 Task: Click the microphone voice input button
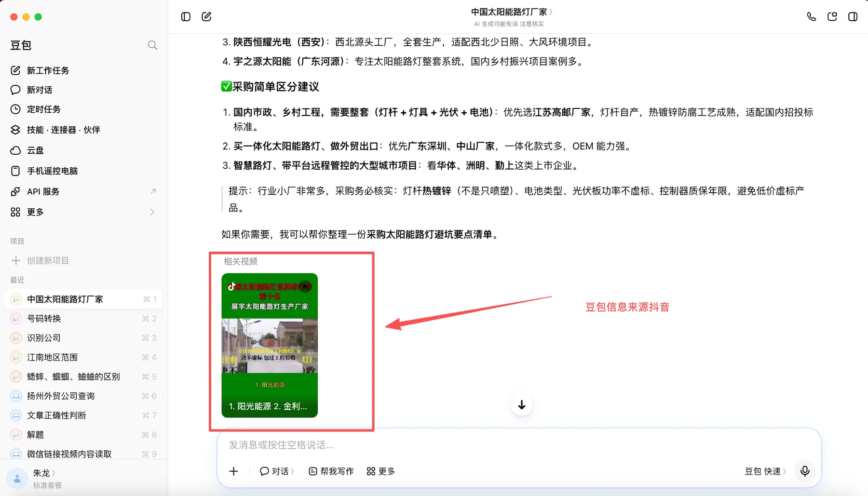coord(805,471)
